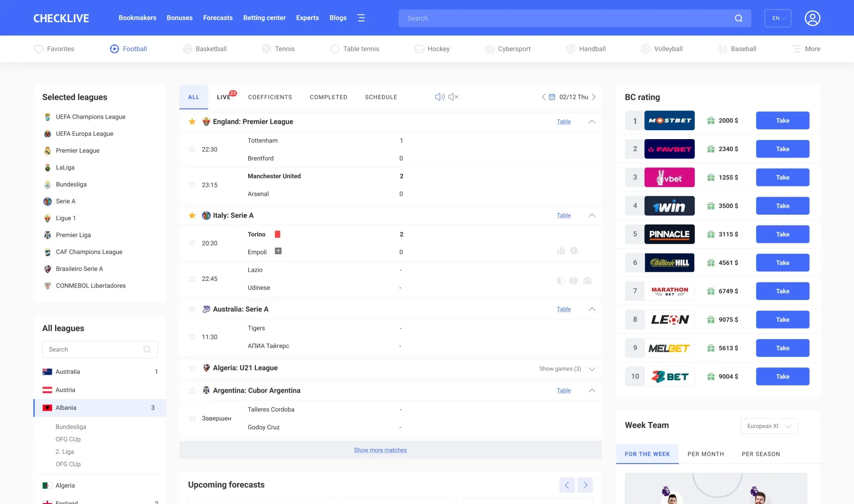Click the header search magnifier icon

(738, 18)
